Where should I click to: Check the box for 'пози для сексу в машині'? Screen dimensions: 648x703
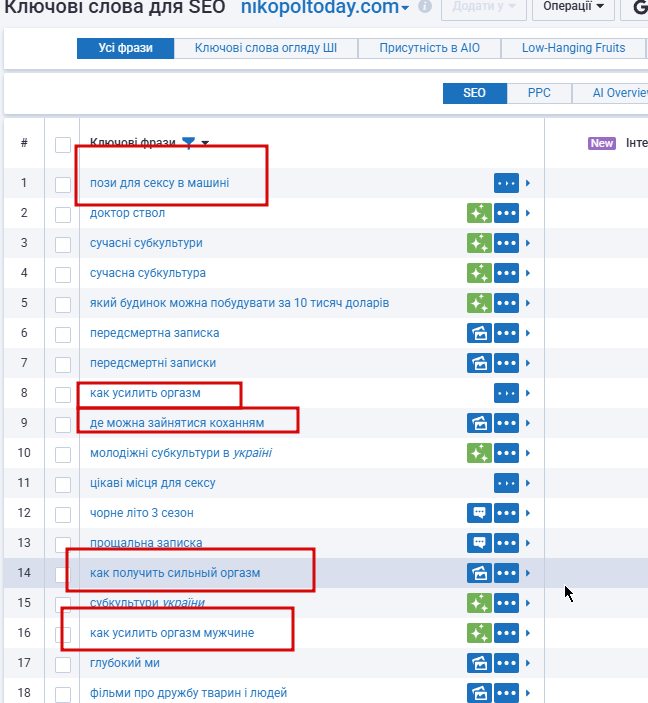(x=63, y=185)
